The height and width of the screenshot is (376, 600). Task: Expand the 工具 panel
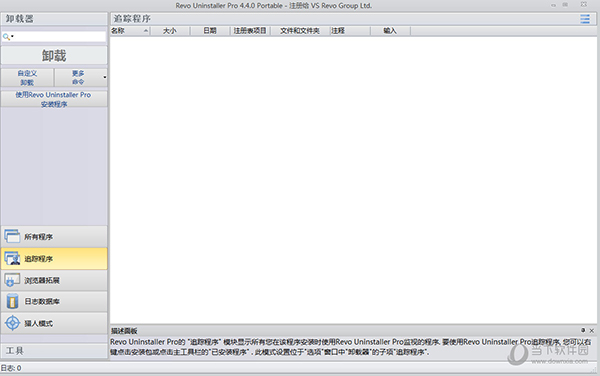coord(54,351)
